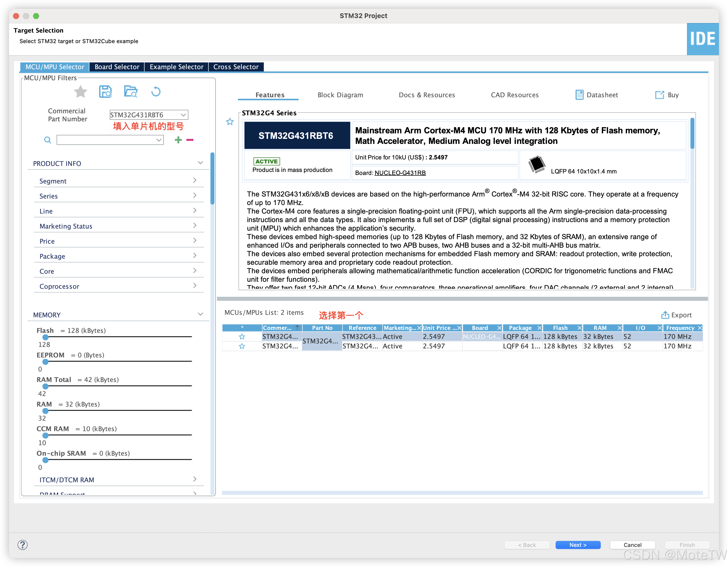Viewport: 728px width, 567px height.
Task: Click the save search filter icon
Action: point(105,92)
